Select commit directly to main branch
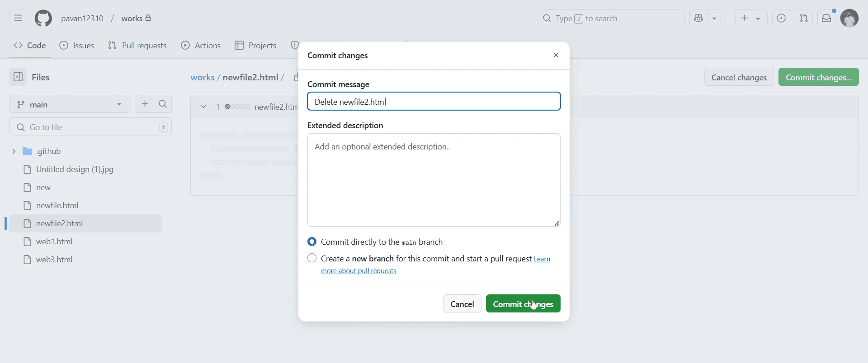This screenshot has width=868, height=363. coord(312,242)
